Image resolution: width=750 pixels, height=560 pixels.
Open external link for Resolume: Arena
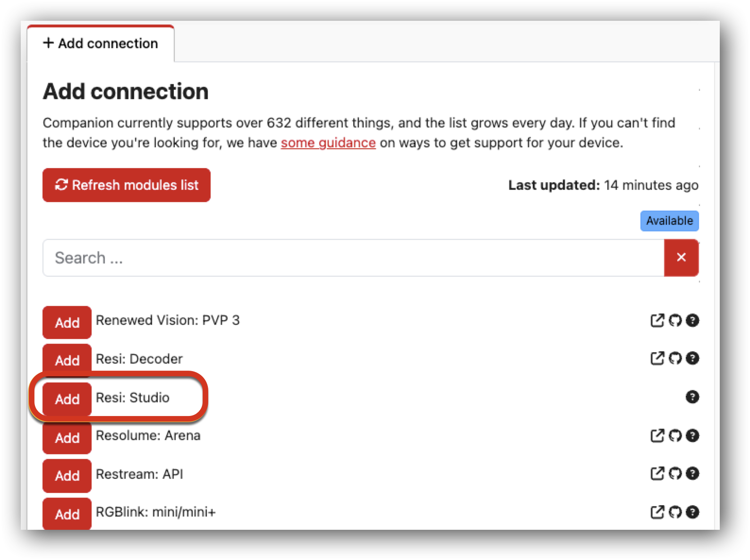[x=657, y=435]
